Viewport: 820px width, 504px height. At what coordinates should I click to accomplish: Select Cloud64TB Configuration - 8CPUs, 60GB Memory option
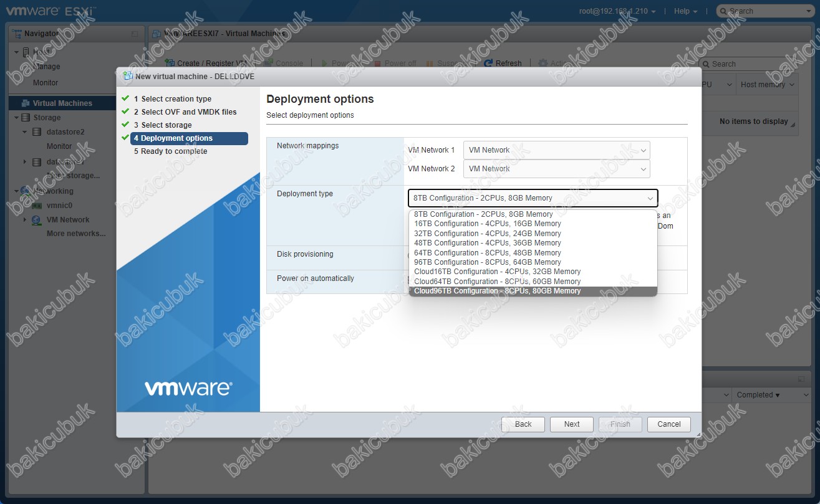[533, 282]
